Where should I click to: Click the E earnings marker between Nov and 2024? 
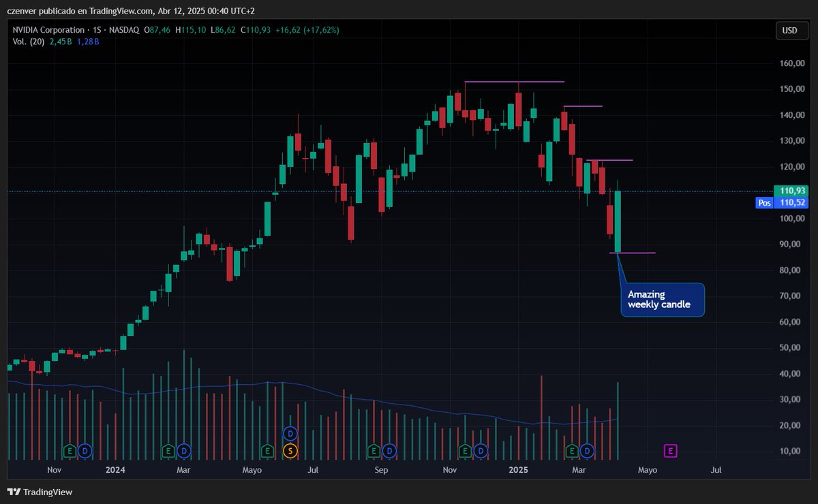click(70, 450)
